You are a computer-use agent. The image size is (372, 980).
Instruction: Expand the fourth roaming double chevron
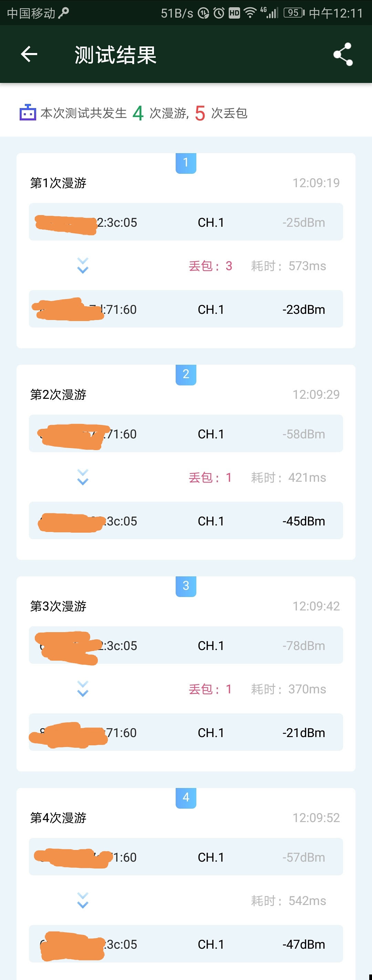pos(83,900)
